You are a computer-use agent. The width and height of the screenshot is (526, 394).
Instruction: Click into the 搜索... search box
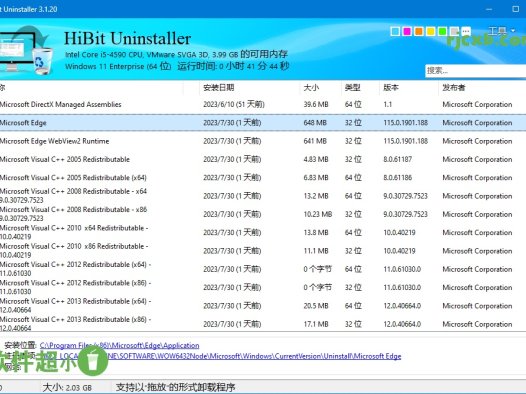[475, 70]
